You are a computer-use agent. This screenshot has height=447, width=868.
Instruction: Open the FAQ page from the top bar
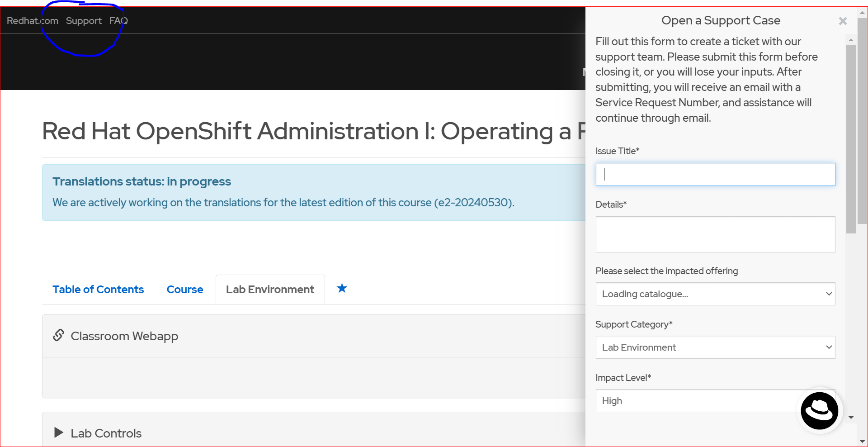pyautogui.click(x=118, y=20)
